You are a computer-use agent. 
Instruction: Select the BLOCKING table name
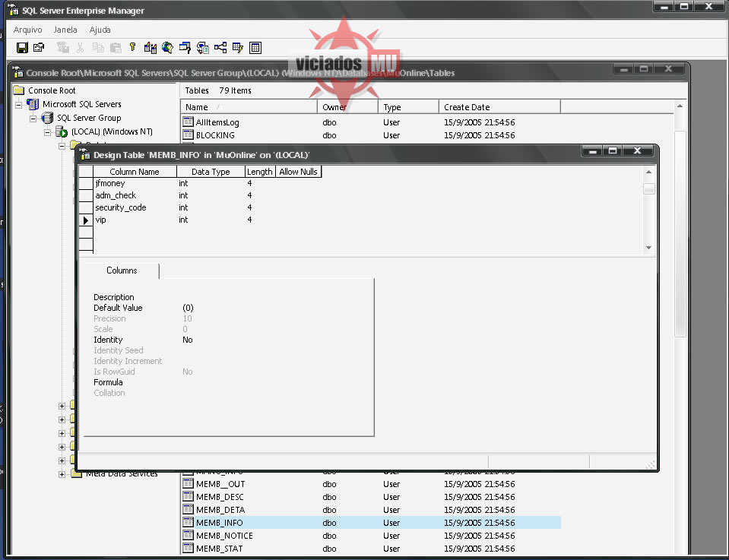pyautogui.click(x=215, y=134)
